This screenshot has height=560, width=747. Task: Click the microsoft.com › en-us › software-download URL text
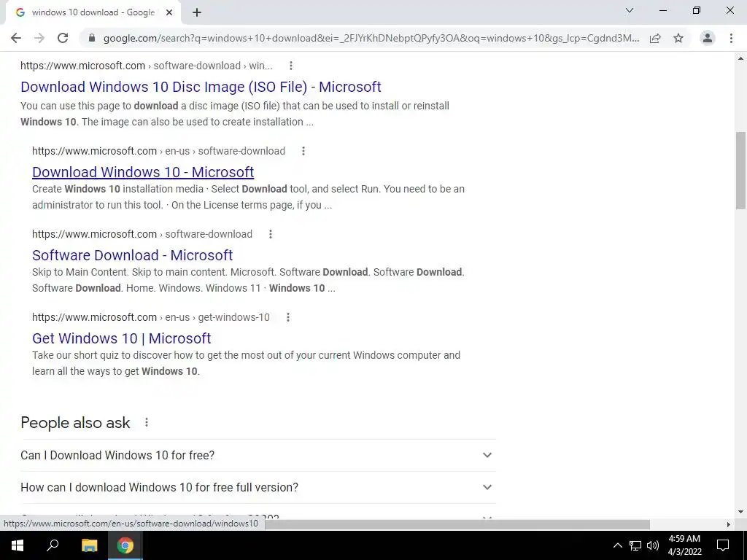coord(158,151)
